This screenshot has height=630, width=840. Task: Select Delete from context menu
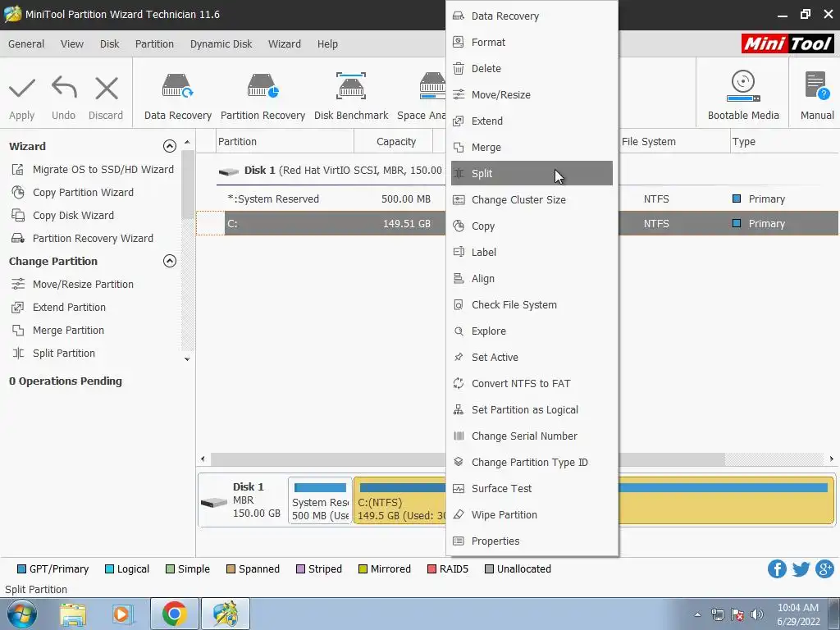[x=532, y=69]
